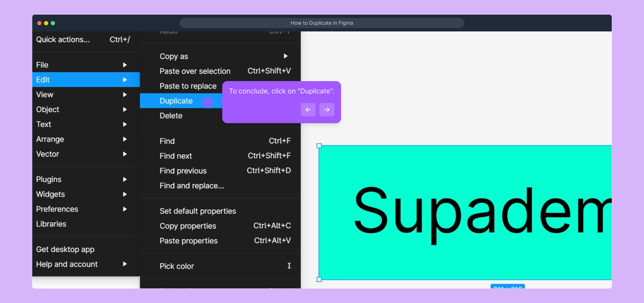Expand the Plugins submenu arrow

click(x=125, y=179)
